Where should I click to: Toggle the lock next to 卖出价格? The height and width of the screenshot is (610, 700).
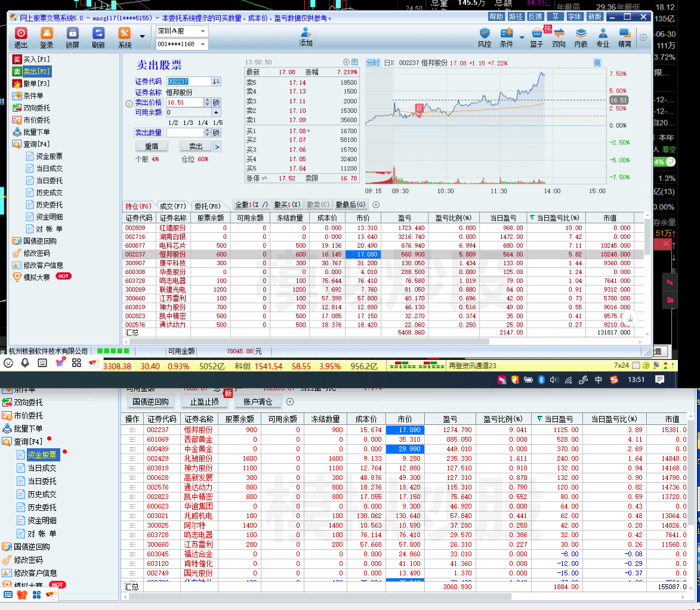point(217,103)
